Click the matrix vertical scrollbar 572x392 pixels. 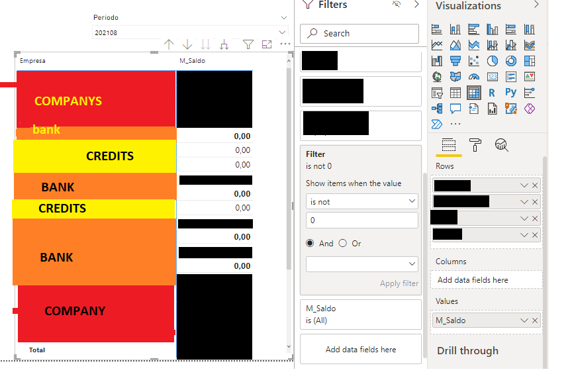[x=289, y=168]
